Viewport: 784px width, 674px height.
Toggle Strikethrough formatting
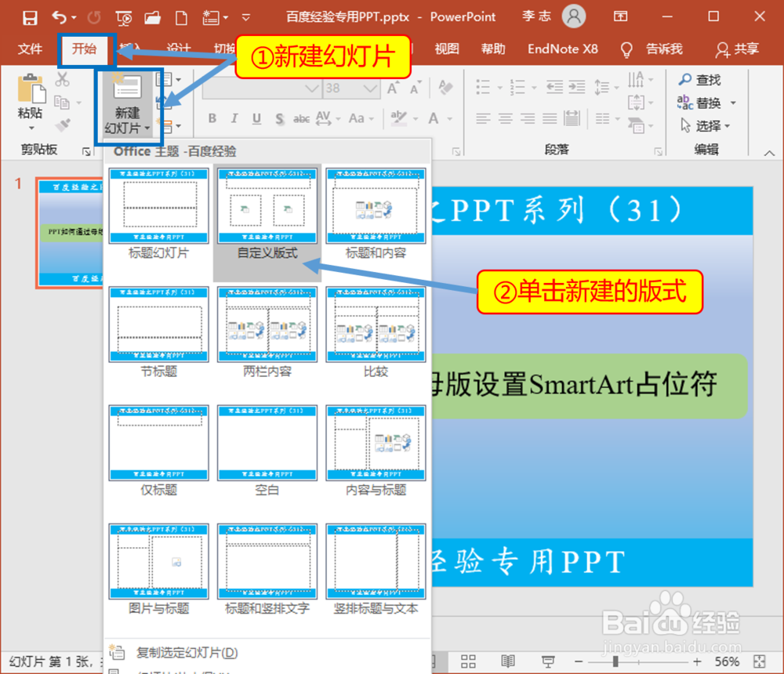tap(302, 118)
